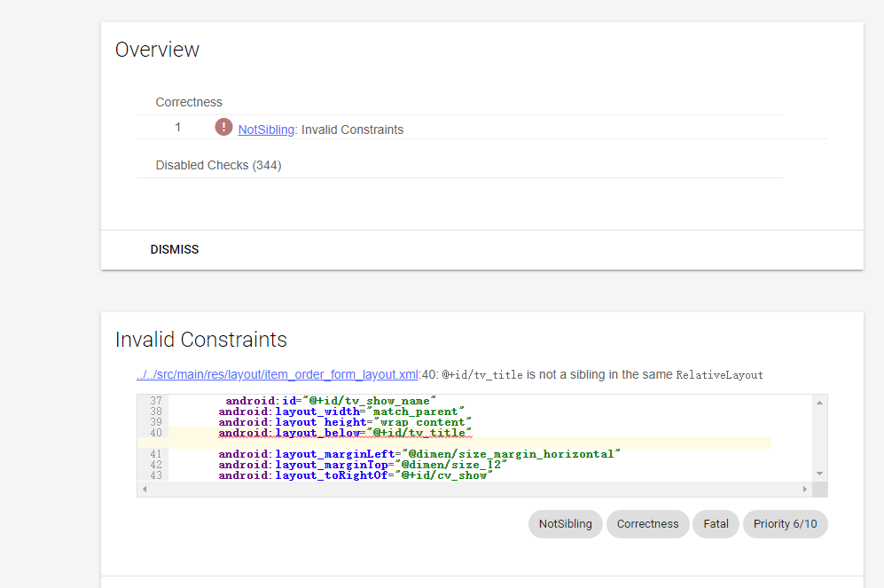
Task: Click the red error icon beside NotSibling
Action: (223, 128)
